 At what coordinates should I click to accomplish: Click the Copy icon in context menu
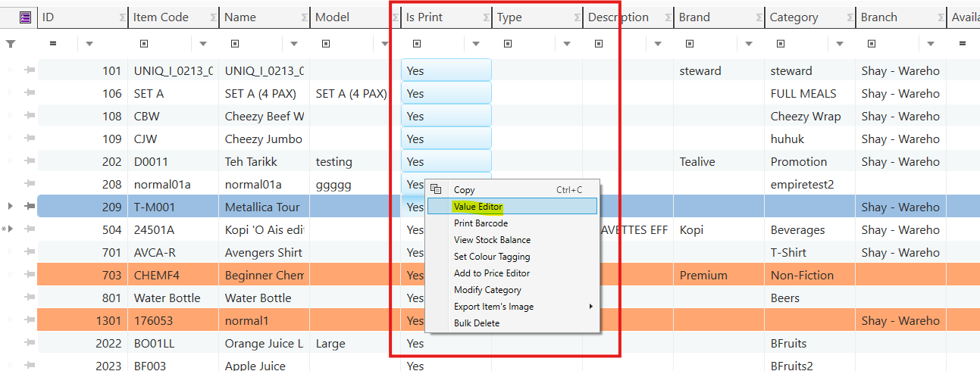[x=436, y=189]
